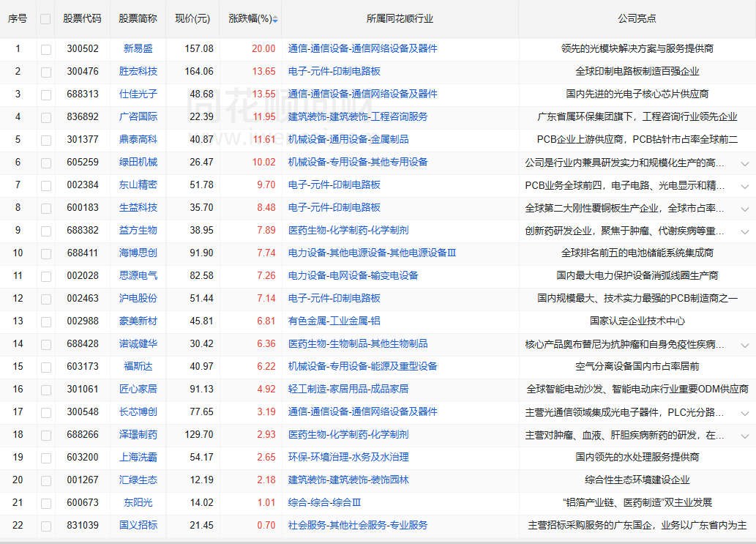
Task: Click the price 157.08
Action: click(x=198, y=49)
